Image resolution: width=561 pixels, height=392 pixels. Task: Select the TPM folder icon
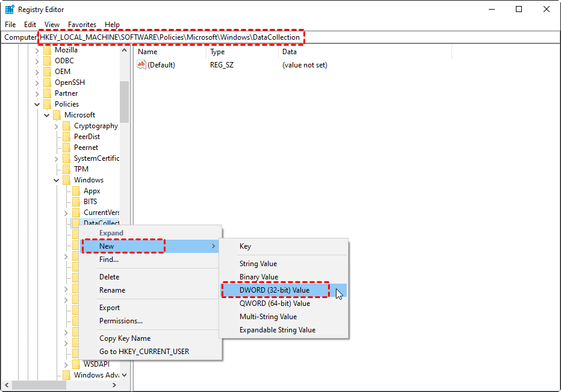tap(66, 169)
